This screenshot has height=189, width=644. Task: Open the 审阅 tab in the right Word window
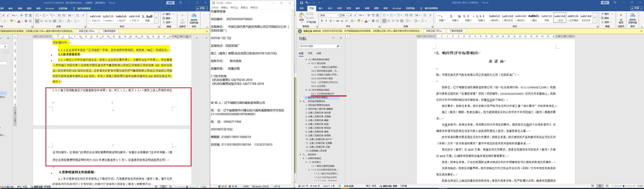367,8
